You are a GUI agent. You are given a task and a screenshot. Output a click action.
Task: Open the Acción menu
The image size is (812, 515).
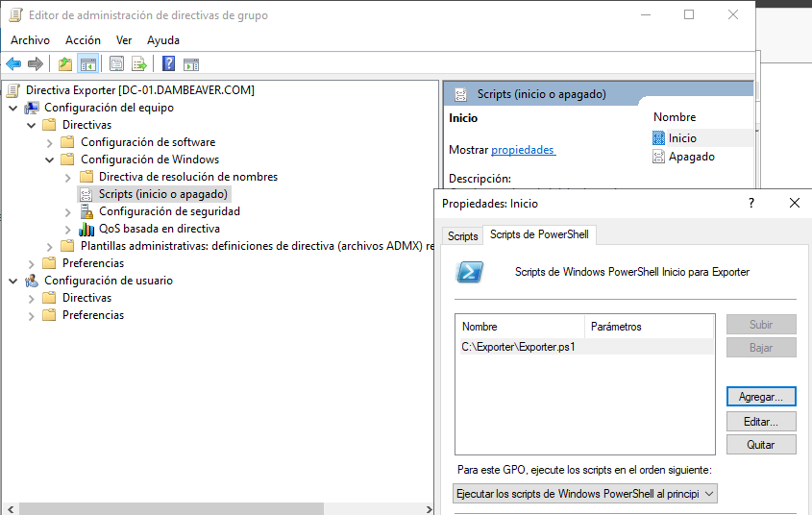coord(83,39)
